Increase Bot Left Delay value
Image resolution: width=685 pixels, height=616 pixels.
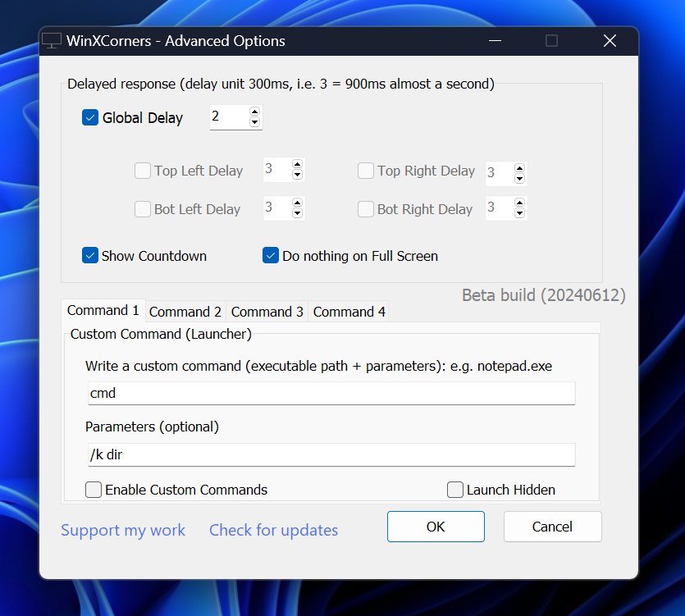point(298,203)
